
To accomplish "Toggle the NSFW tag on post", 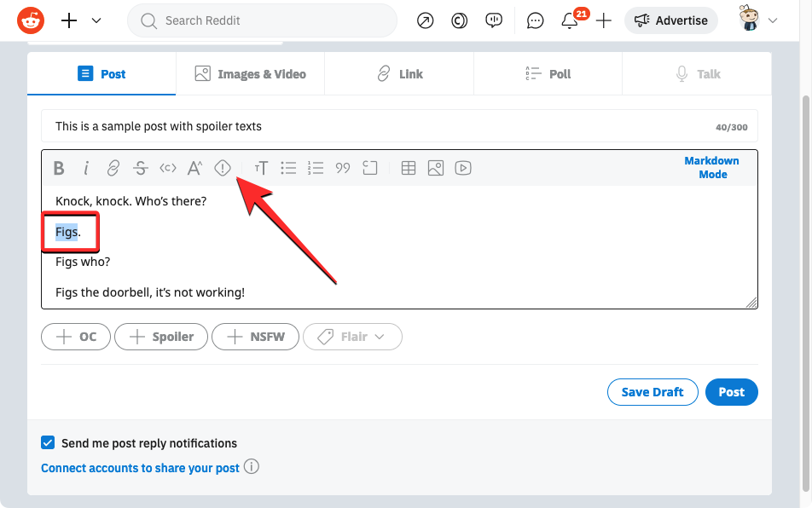I will point(255,337).
